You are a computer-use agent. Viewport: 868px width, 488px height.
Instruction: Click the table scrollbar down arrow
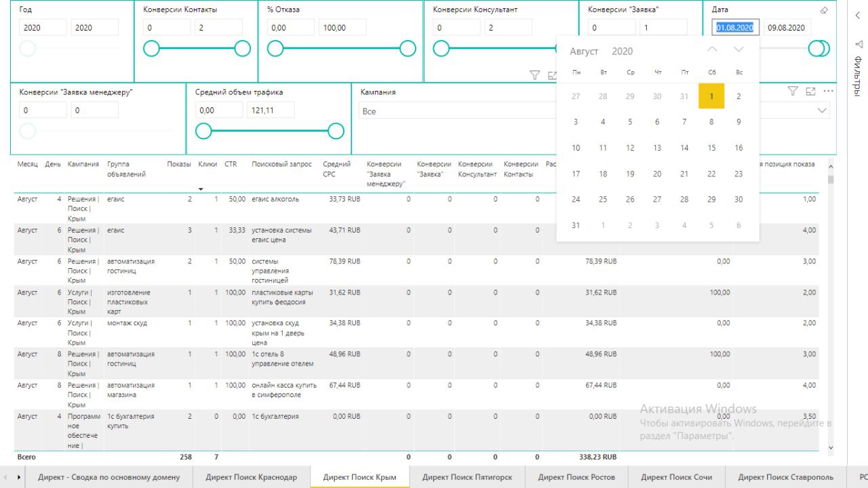tap(831, 447)
